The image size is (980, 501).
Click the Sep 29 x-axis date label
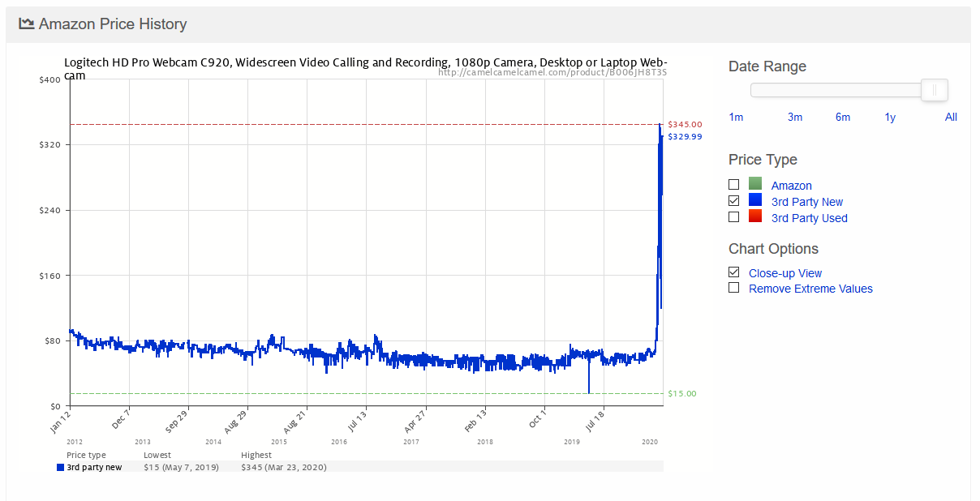click(178, 422)
